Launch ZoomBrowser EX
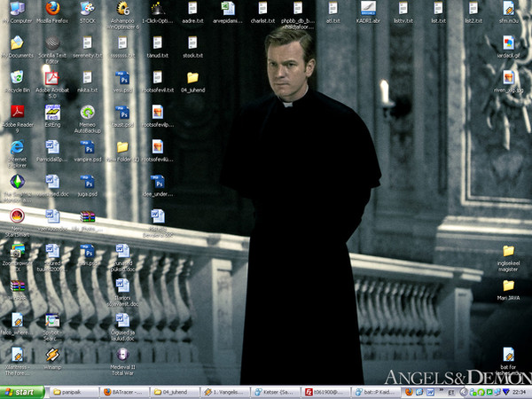The width and height of the screenshot is (532, 399). pyautogui.click(x=18, y=250)
